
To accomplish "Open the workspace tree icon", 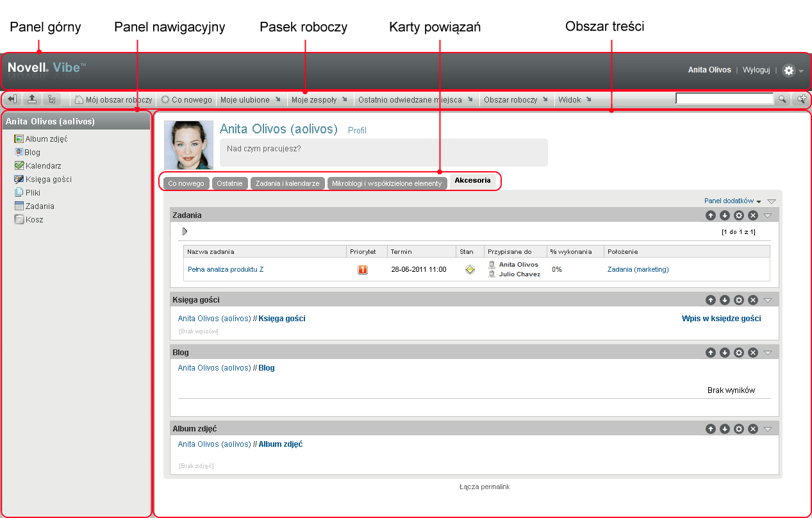I will tap(51, 99).
